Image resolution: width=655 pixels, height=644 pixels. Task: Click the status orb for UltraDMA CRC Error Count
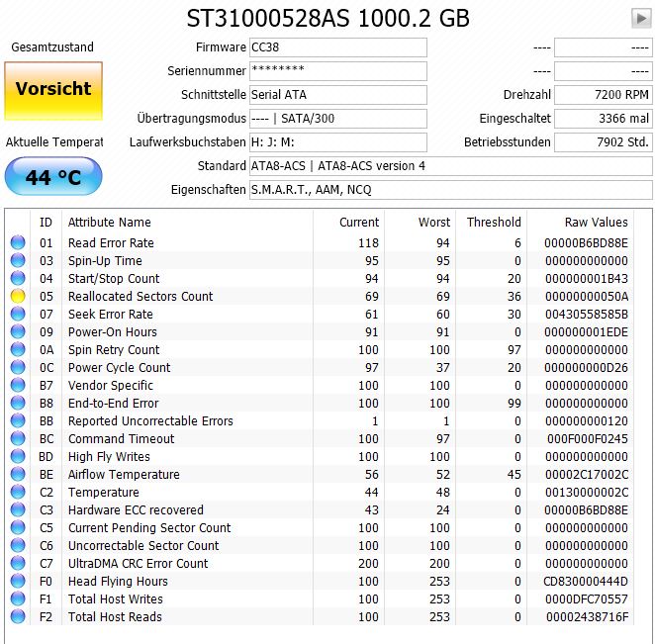[x=18, y=563]
